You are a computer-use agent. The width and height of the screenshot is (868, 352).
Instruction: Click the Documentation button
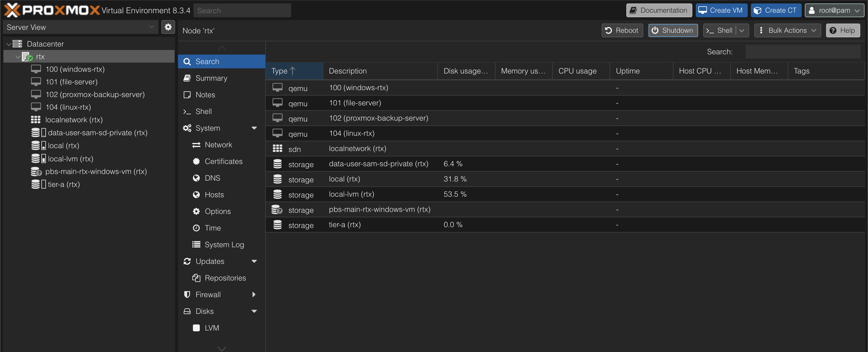[659, 10]
